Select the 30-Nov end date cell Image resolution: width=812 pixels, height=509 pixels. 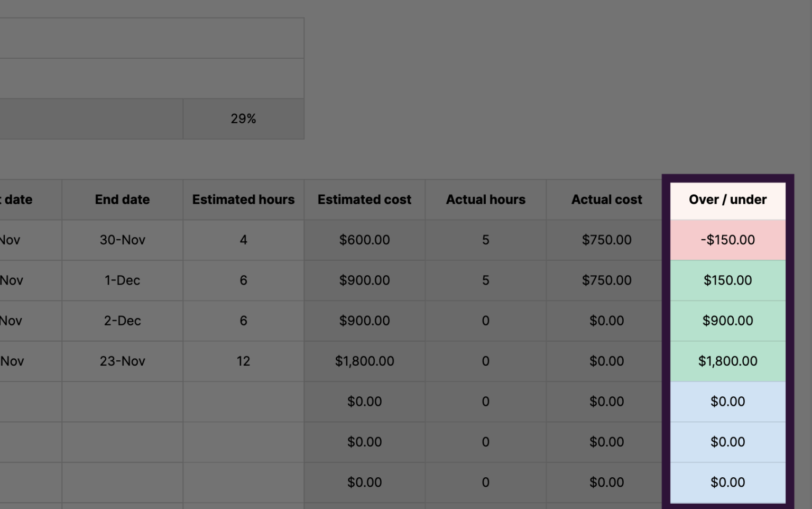point(122,239)
